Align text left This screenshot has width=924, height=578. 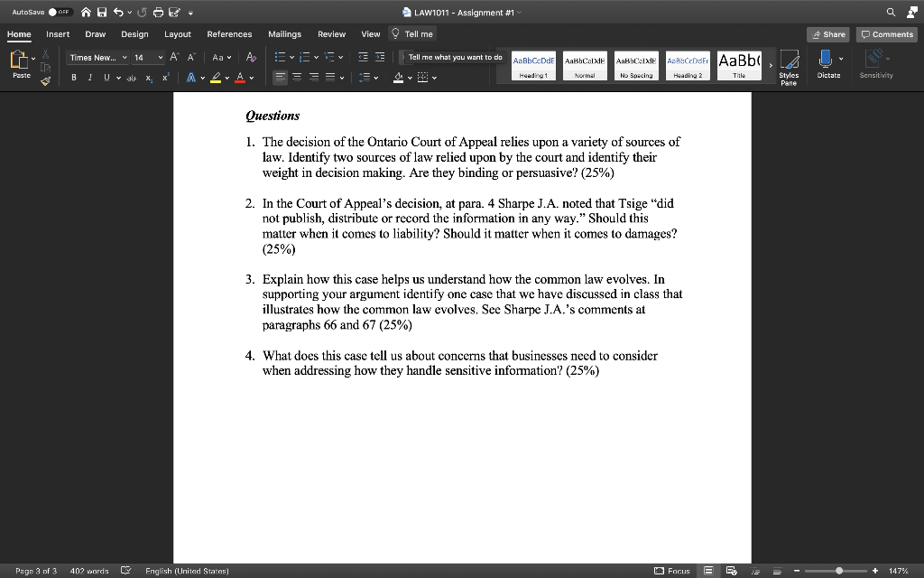280,78
